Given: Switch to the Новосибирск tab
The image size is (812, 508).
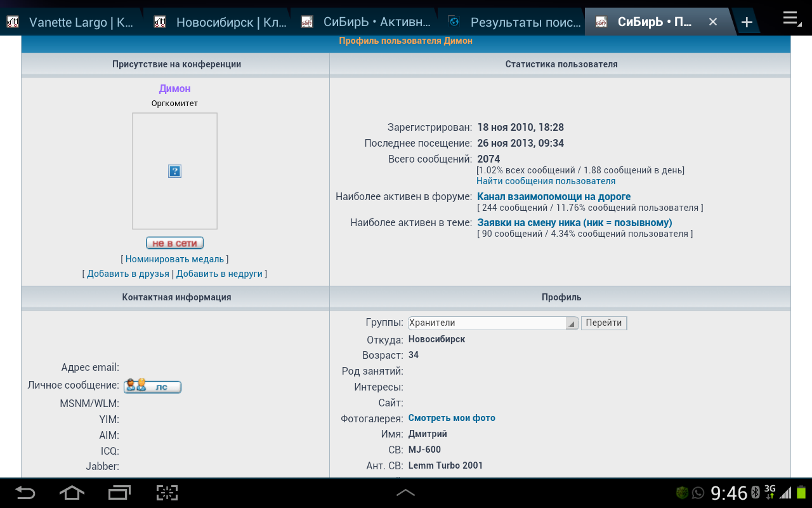Looking at the screenshot, I should coord(222,22).
